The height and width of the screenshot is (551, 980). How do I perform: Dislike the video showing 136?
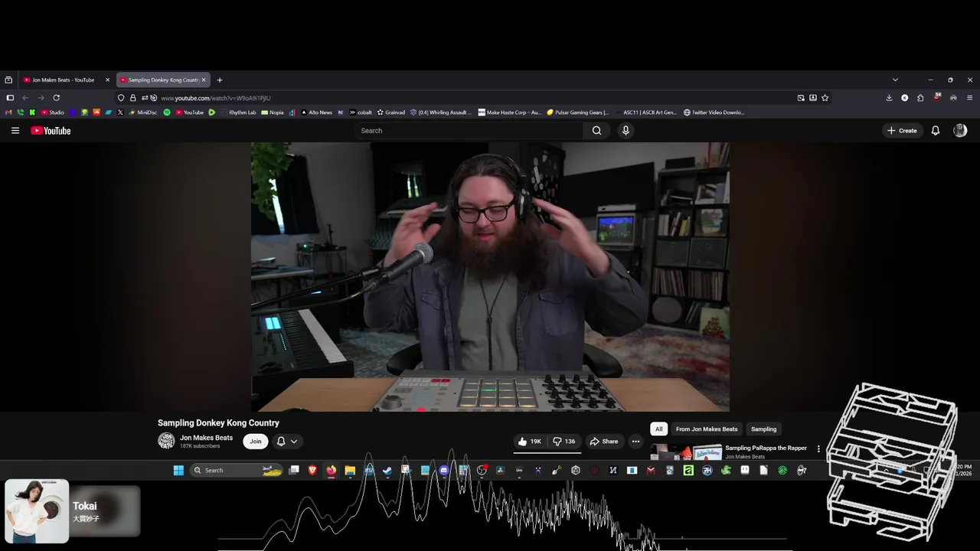pos(564,442)
